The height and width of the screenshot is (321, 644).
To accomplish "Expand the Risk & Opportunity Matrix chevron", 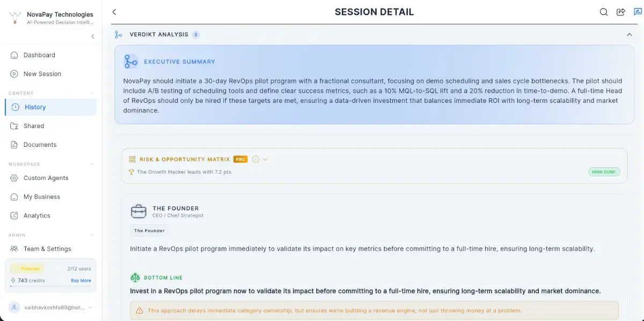I will 265,159.
